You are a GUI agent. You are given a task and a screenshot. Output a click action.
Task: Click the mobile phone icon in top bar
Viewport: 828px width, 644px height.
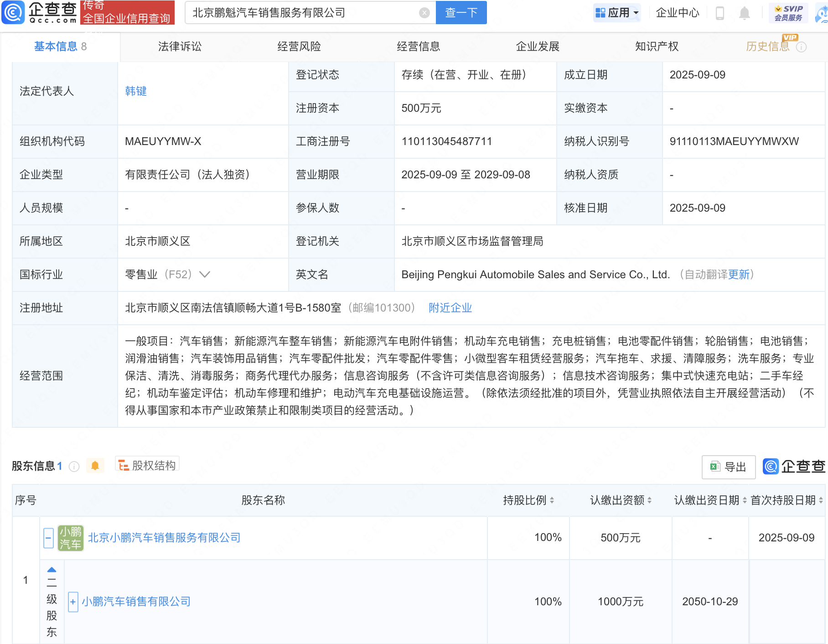(720, 13)
